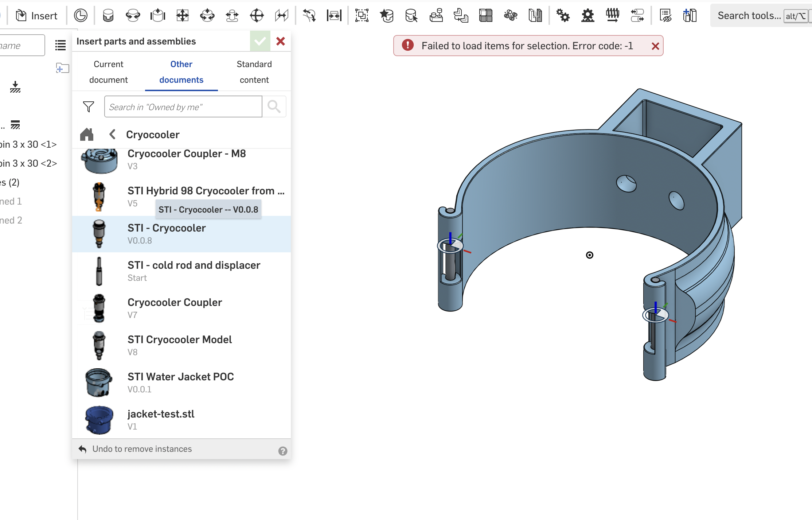Switch to the Standard content tab

pyautogui.click(x=254, y=72)
